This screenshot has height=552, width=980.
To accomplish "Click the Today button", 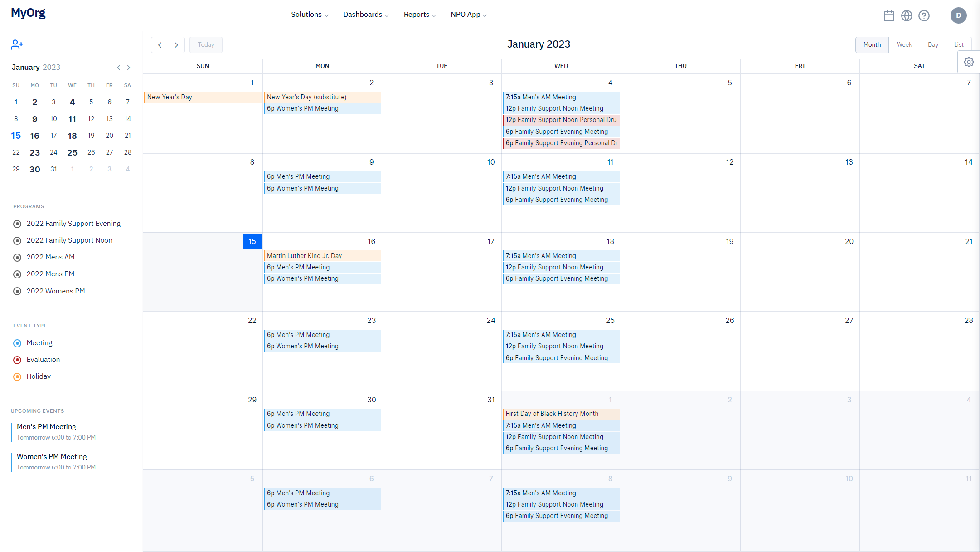I will point(206,45).
